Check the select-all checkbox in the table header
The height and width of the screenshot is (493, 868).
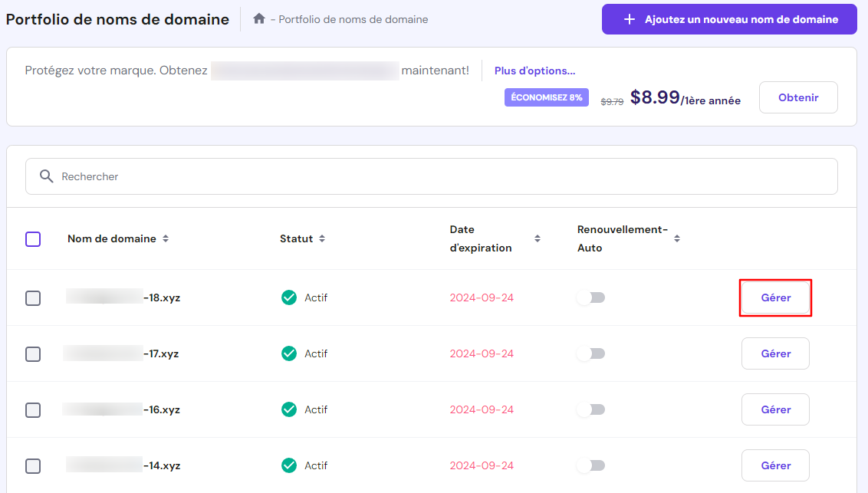click(33, 238)
